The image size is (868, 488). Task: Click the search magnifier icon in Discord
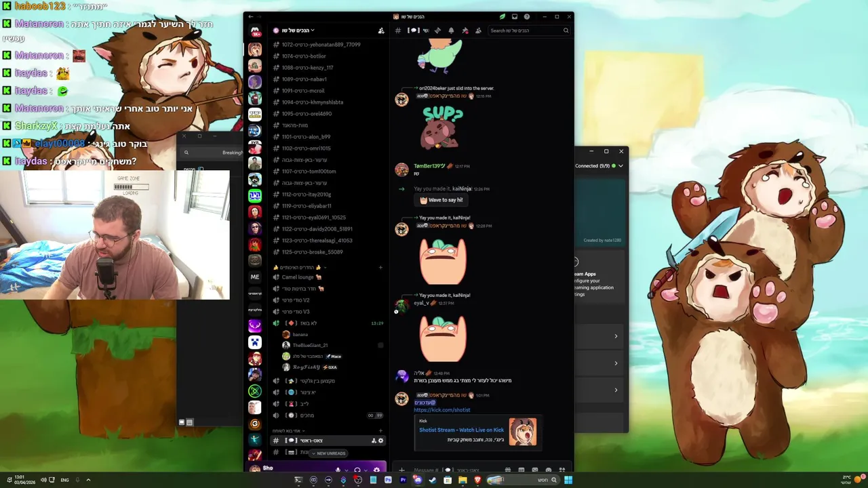566,30
